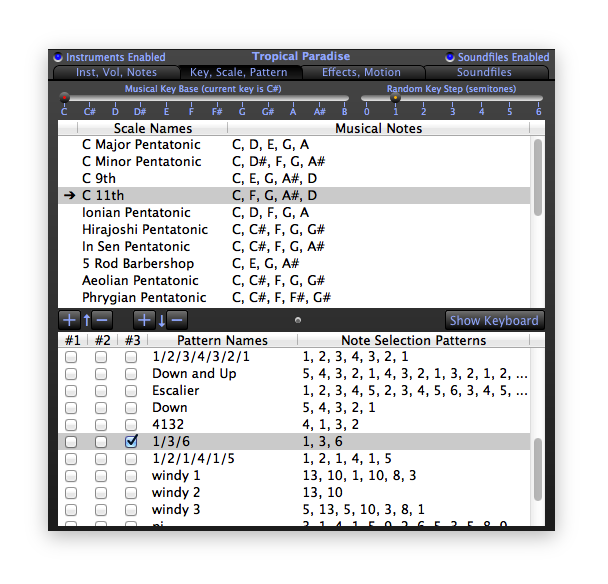Check #3 box for 1/2/1/4/1/5 pattern
Viewport: 608px width, 584px height.
(131, 459)
